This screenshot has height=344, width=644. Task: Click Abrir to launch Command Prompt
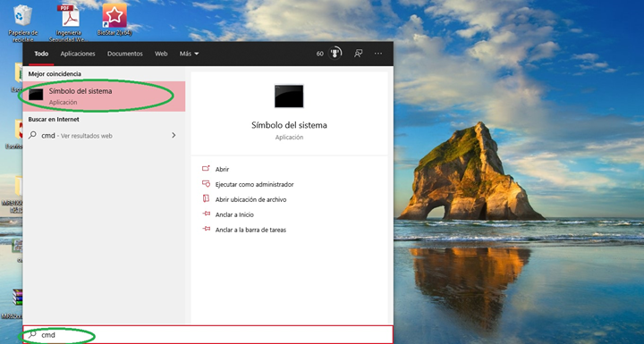(x=222, y=169)
